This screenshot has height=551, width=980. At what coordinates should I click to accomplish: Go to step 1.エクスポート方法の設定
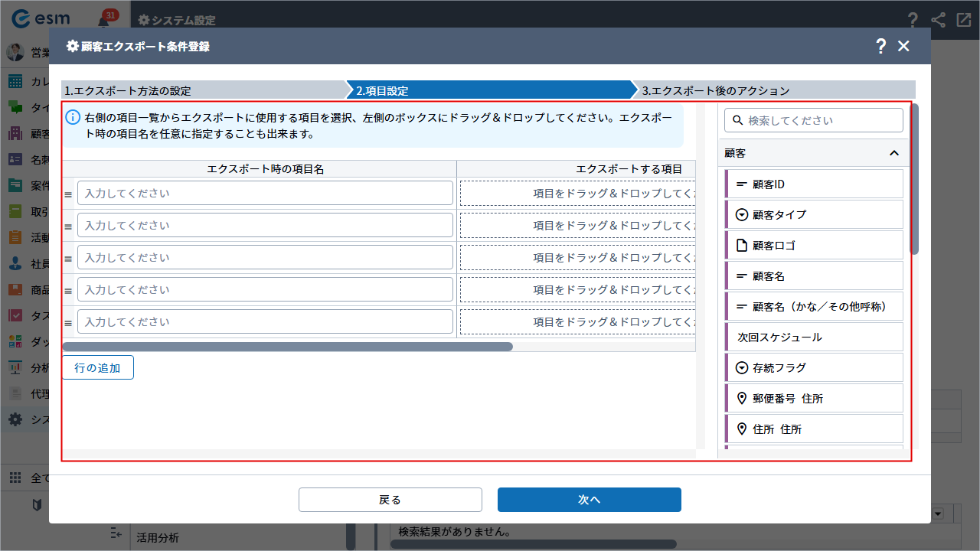pos(203,90)
